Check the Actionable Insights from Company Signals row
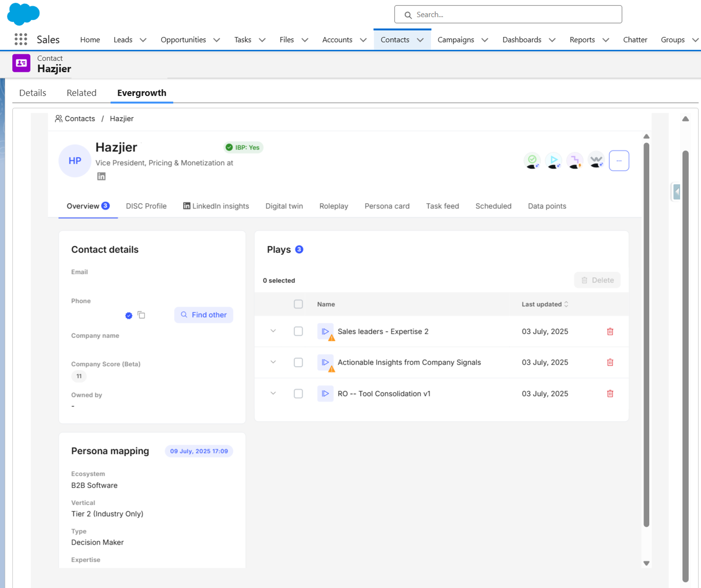The image size is (701, 588). click(298, 362)
